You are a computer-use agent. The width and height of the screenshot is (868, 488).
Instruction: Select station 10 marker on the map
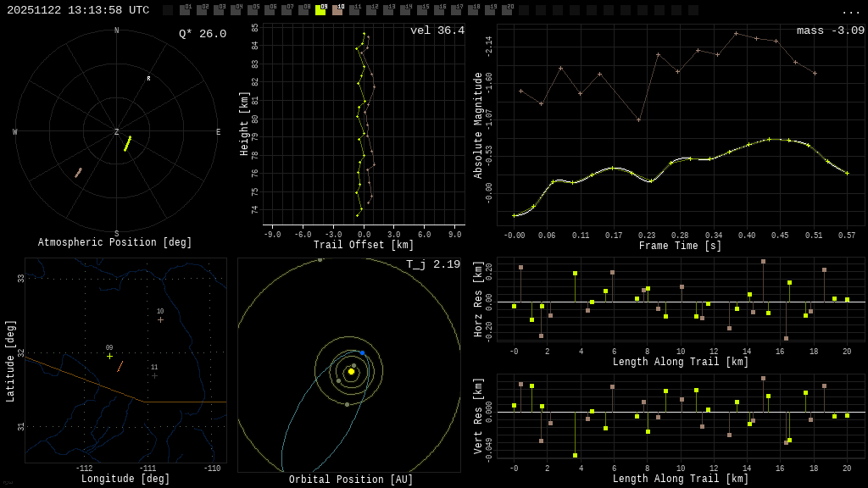(160, 319)
